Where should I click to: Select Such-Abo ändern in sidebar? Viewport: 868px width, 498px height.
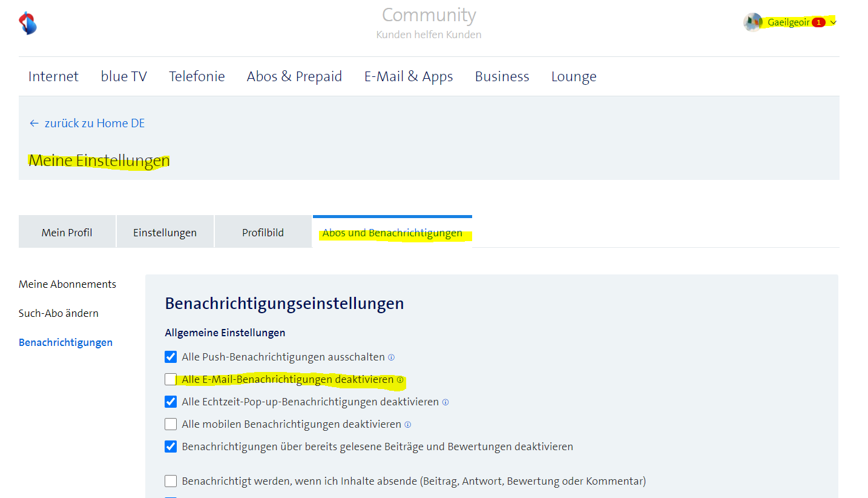coord(58,313)
